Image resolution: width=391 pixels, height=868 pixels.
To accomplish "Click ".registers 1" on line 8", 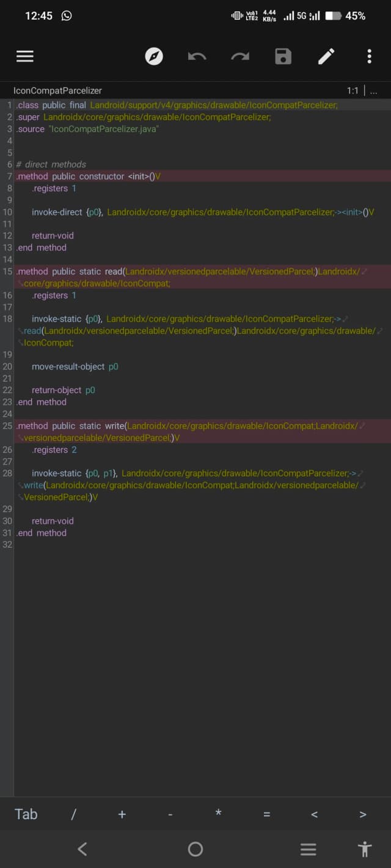I will 54,188.
